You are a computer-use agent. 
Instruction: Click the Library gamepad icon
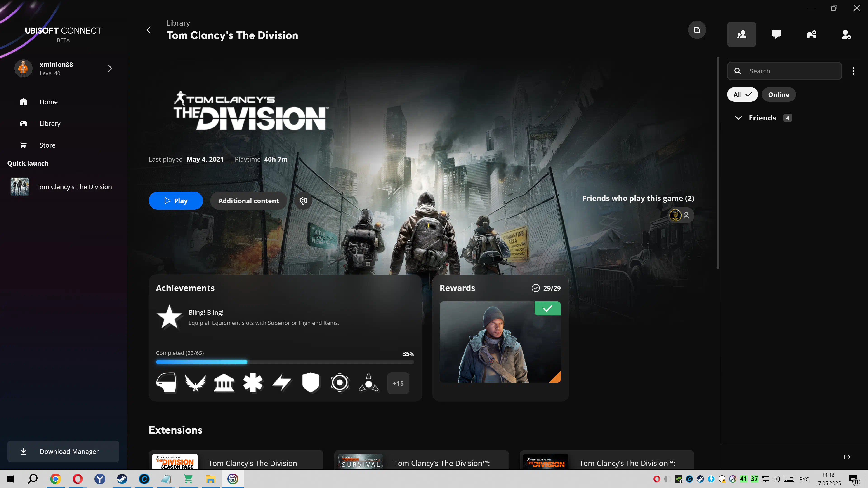(23, 123)
